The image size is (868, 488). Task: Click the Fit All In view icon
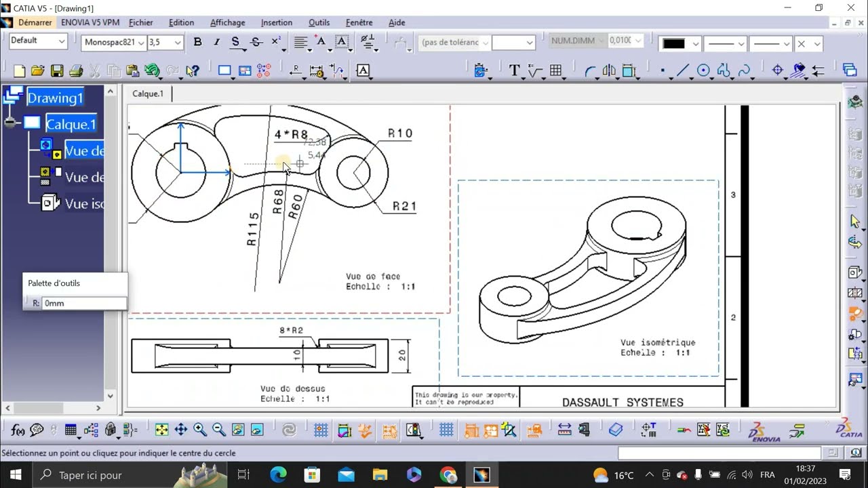(161, 429)
